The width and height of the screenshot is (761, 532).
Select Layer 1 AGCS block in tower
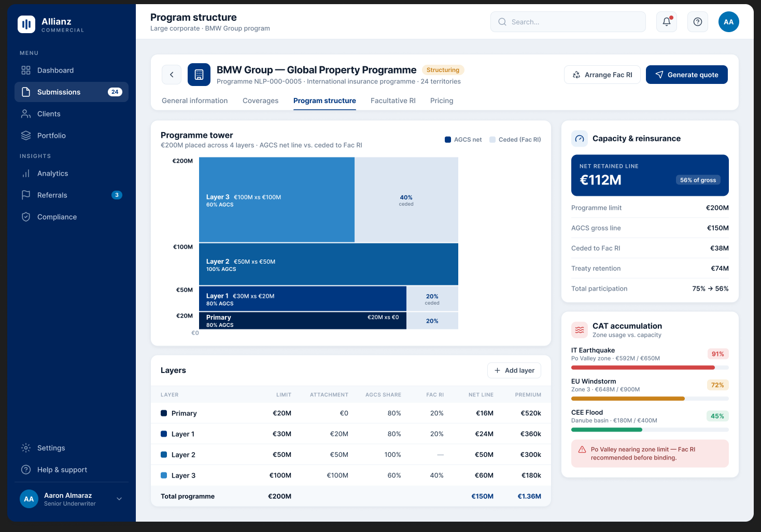tap(303, 299)
